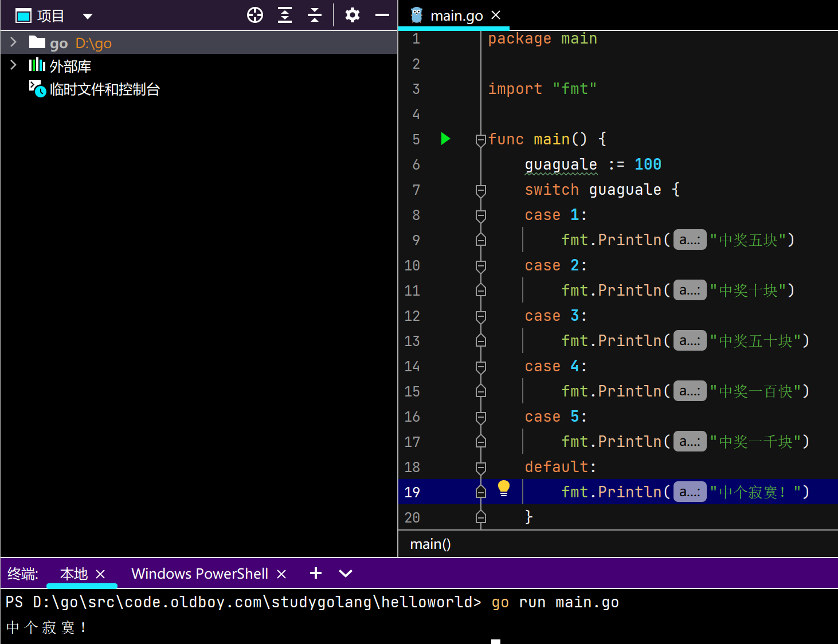Add a new terminal session
The image size is (838, 644).
tap(316, 573)
